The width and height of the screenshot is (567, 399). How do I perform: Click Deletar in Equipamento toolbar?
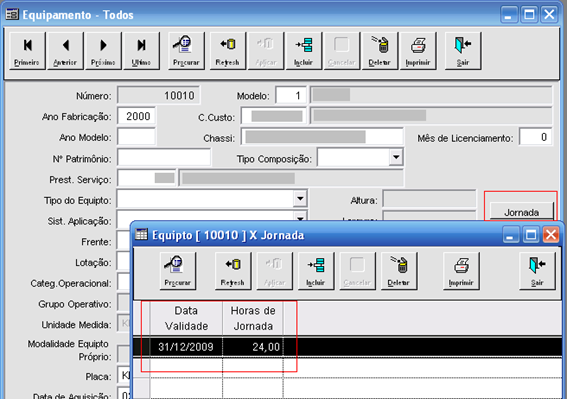(x=380, y=51)
